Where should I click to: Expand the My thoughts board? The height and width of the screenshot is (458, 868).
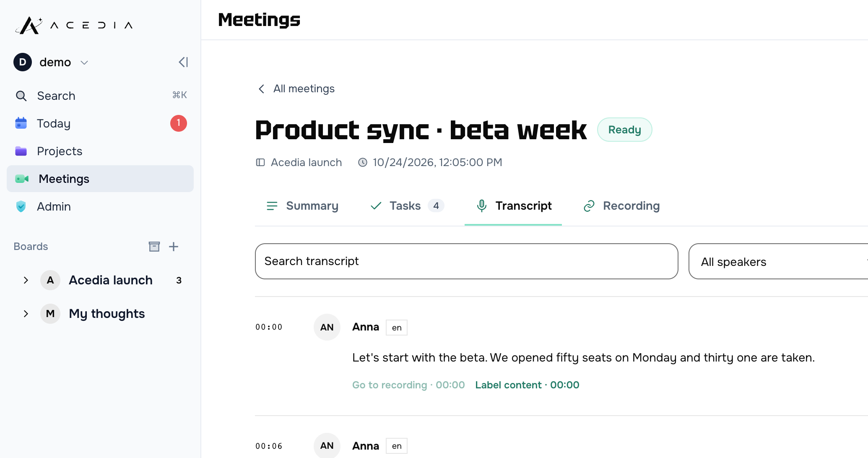pos(26,314)
